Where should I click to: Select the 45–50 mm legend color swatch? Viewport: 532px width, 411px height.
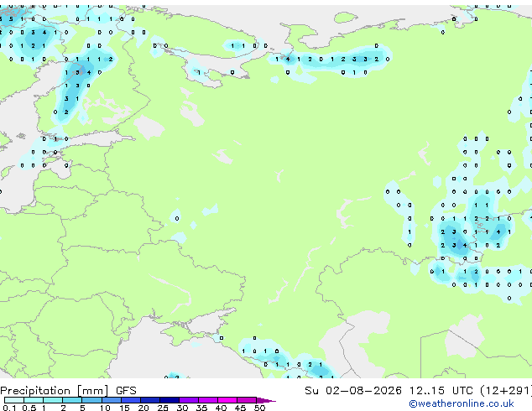pyautogui.click(x=247, y=400)
